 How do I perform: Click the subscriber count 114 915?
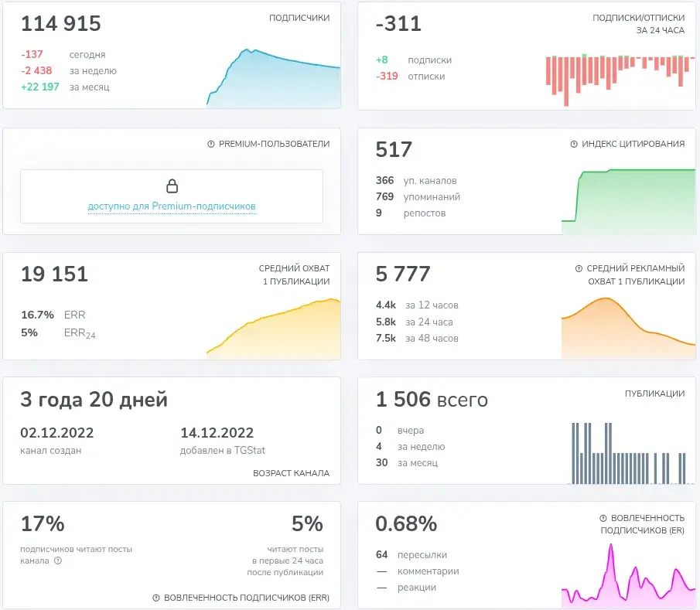(x=61, y=24)
